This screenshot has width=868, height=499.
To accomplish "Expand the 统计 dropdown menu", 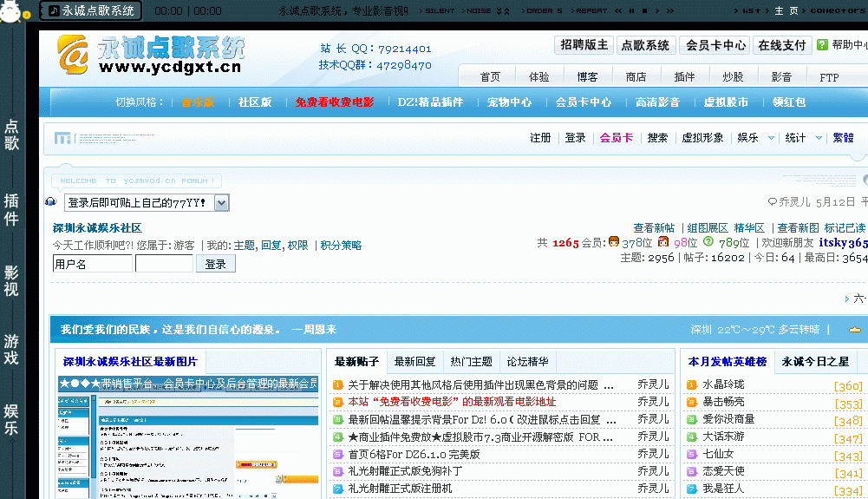I will tap(801, 137).
